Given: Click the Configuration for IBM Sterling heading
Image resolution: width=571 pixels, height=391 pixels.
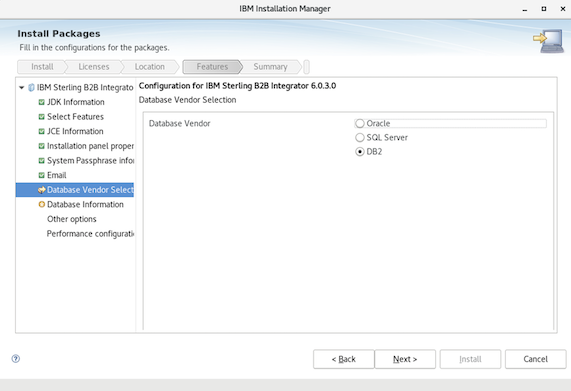Looking at the screenshot, I should (237, 86).
